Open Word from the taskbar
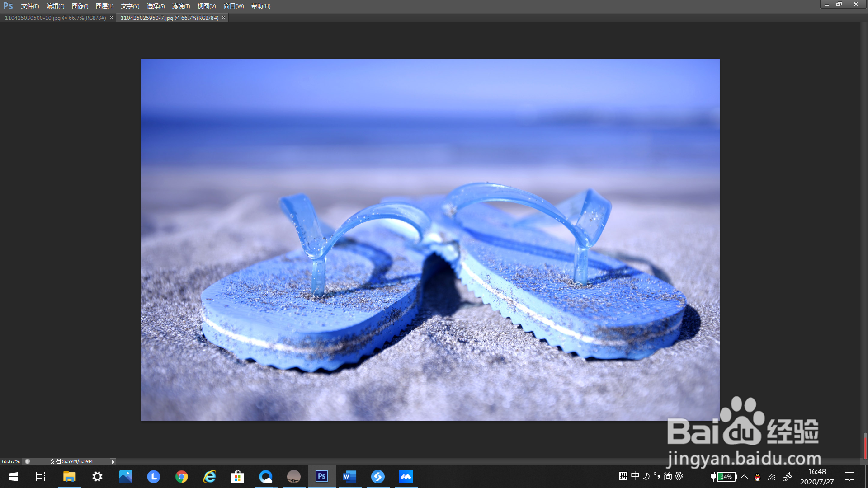 [350, 476]
